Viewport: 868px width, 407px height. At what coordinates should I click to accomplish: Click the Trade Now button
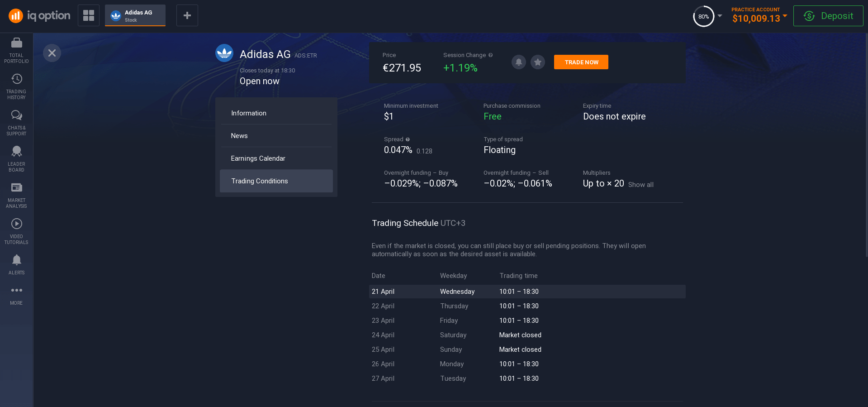click(x=581, y=62)
